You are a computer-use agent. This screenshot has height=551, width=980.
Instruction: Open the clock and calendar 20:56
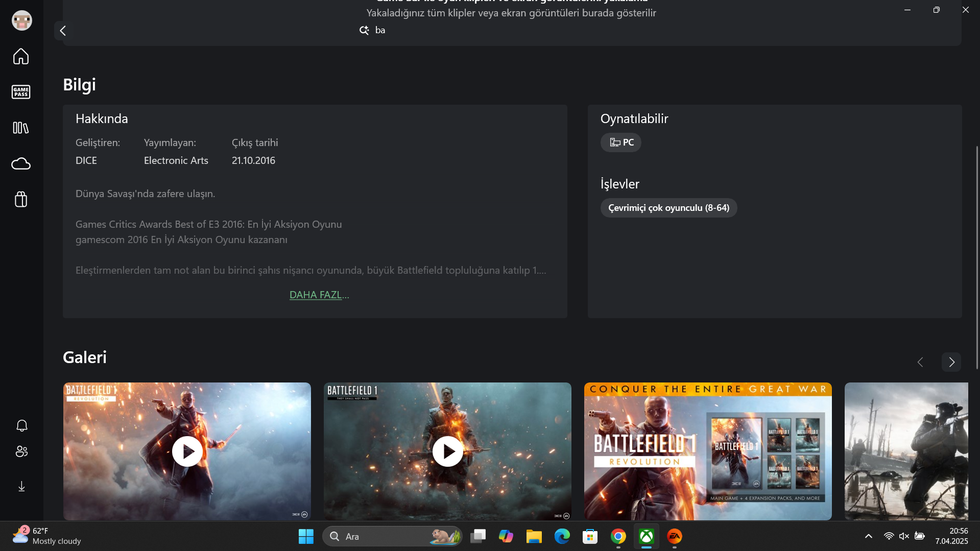tap(951, 536)
